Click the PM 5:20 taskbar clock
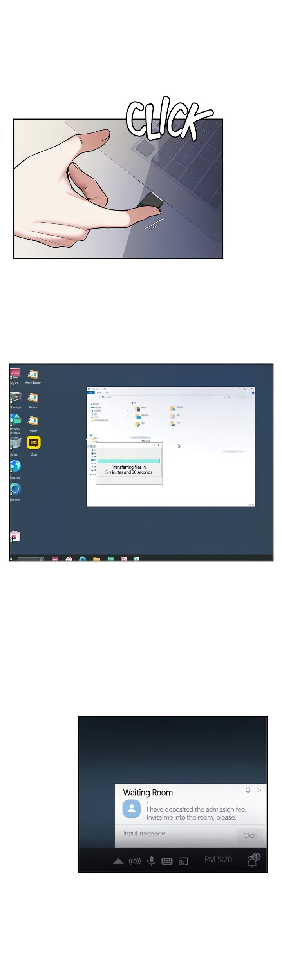 pos(218,860)
